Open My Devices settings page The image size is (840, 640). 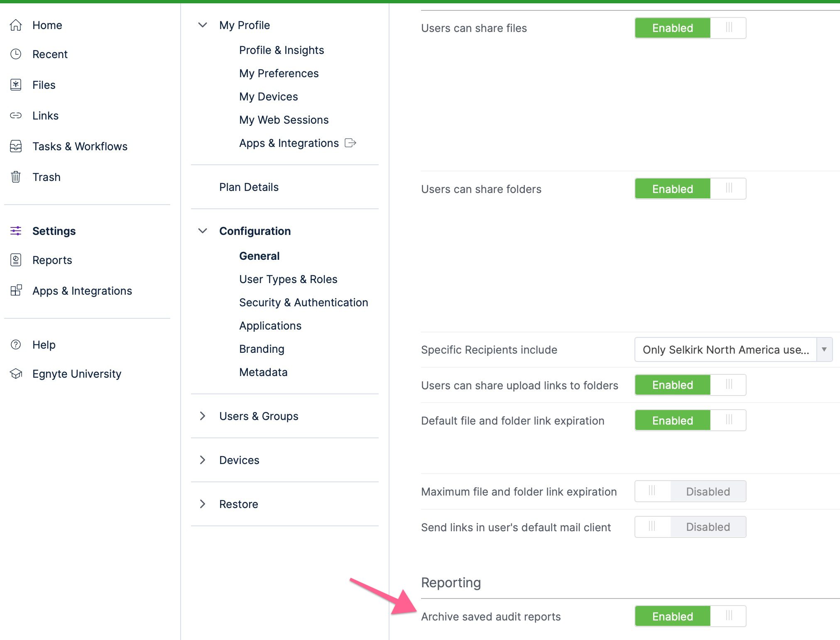tap(269, 97)
